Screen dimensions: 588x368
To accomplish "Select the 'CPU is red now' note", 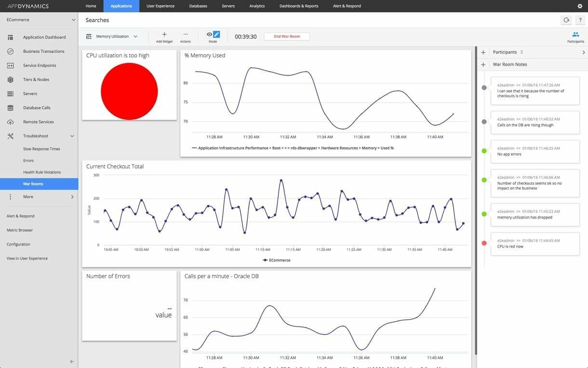I will [x=535, y=244].
